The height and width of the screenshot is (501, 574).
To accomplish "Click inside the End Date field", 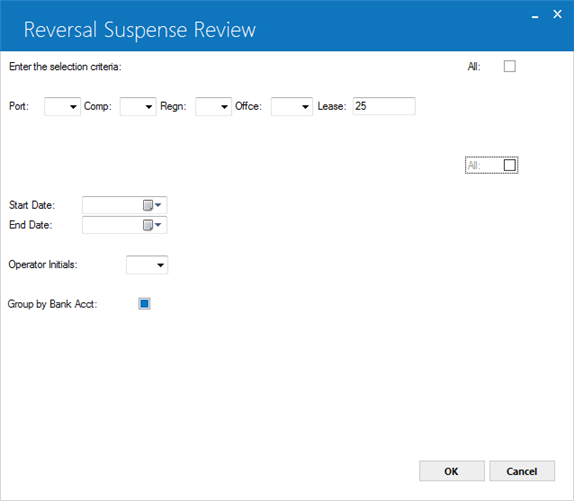I will point(112,225).
